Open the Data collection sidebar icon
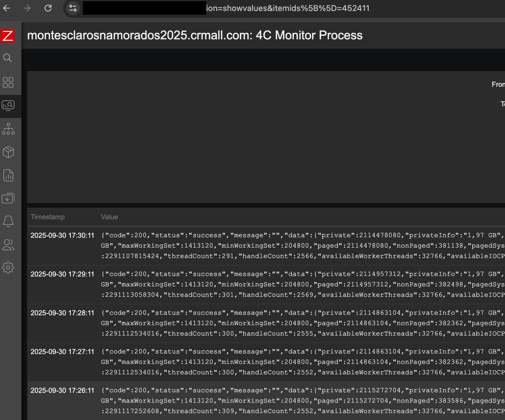The image size is (505, 420). [x=8, y=198]
